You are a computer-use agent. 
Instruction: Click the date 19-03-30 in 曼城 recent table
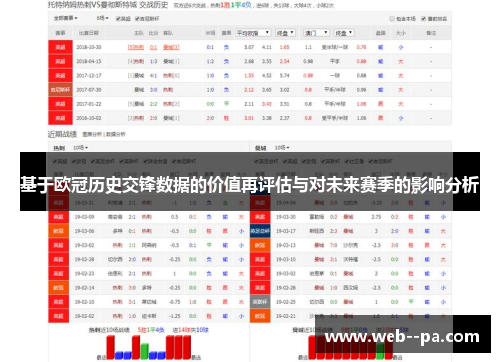pyautogui.click(x=286, y=217)
